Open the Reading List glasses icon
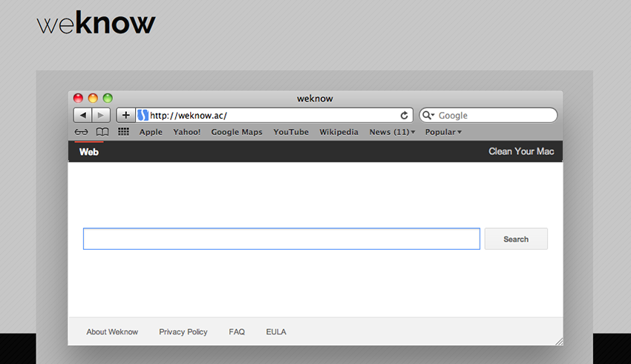This screenshot has height=364, width=631. click(x=82, y=132)
